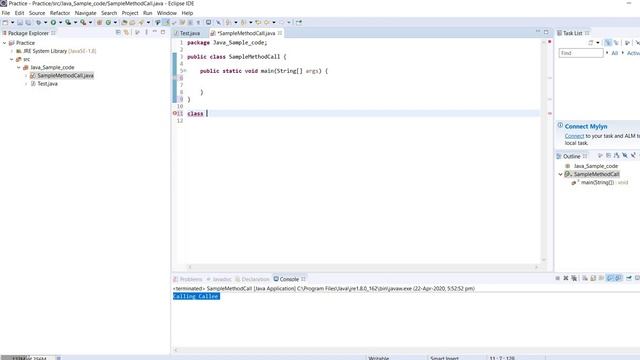Switch to the Test.java editor tab
The height and width of the screenshot is (360, 640).
coord(187,33)
